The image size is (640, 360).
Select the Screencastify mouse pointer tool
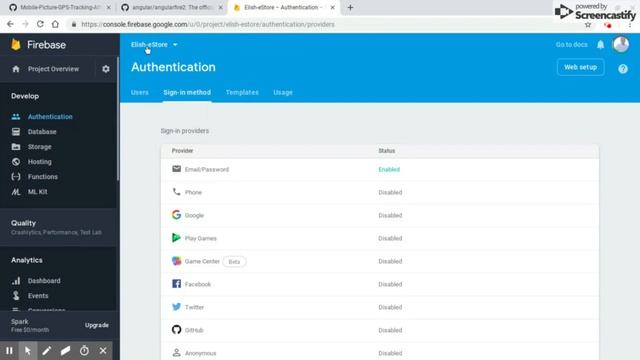click(28, 351)
